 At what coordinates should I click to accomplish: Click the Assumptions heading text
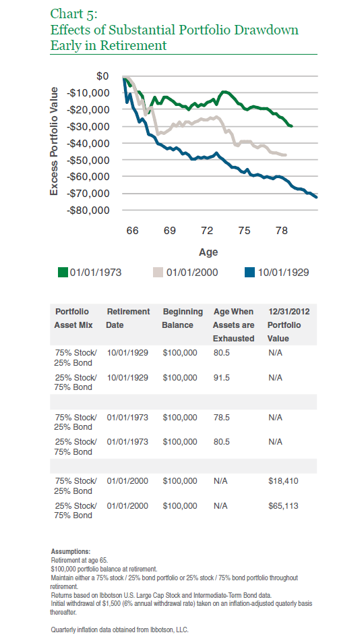tap(71, 551)
